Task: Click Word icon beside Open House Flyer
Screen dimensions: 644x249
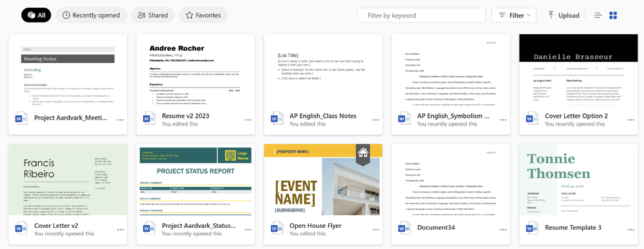Action: 277,228
